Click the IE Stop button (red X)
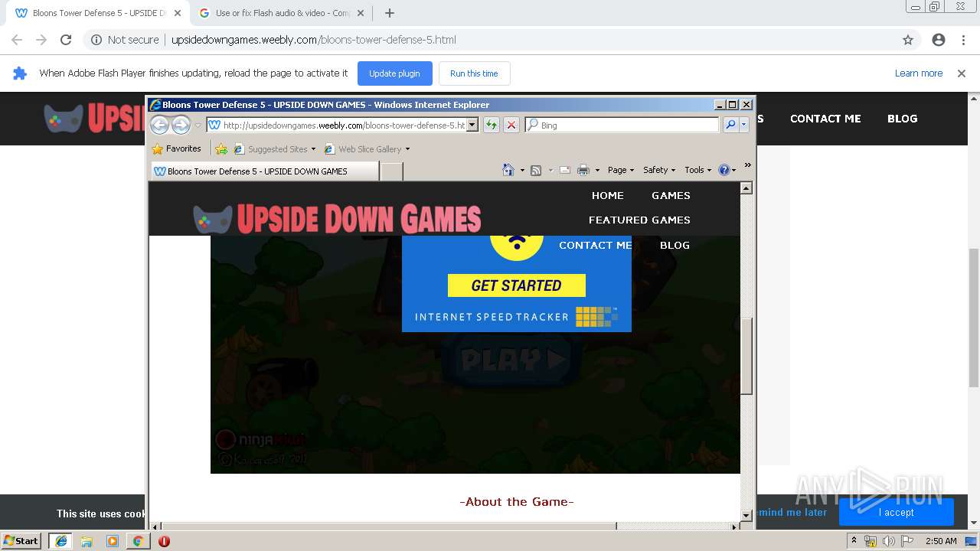Screen dimensions: 980x551 [511, 125]
